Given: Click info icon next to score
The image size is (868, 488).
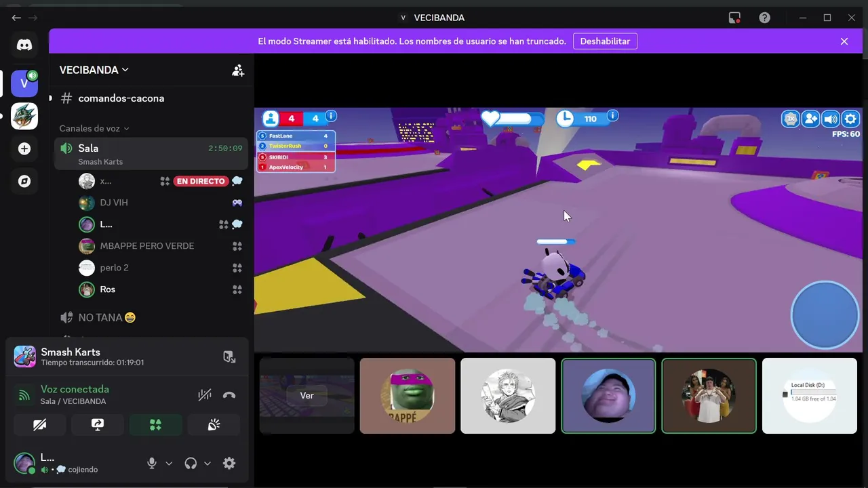Looking at the screenshot, I should click(x=331, y=117).
